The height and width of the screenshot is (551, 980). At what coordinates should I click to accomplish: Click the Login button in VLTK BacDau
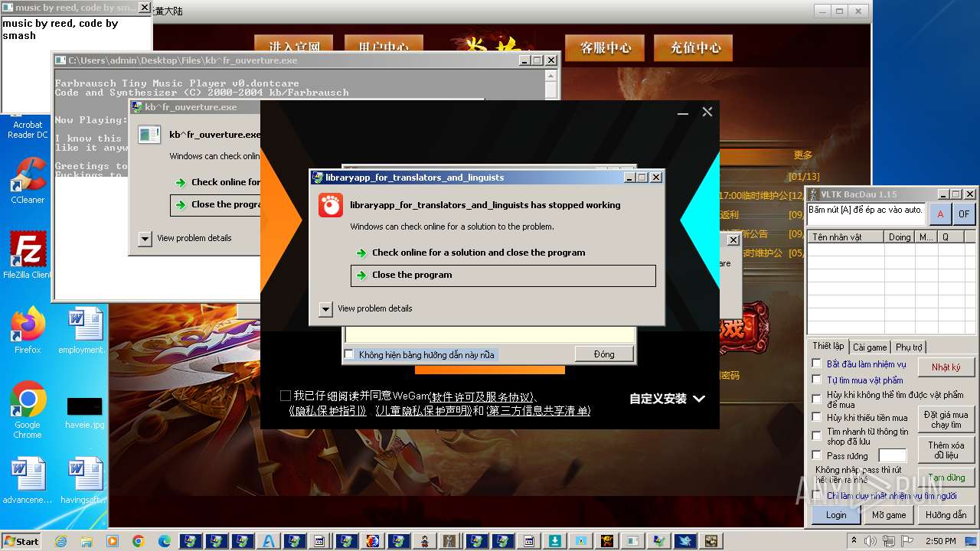(x=836, y=515)
